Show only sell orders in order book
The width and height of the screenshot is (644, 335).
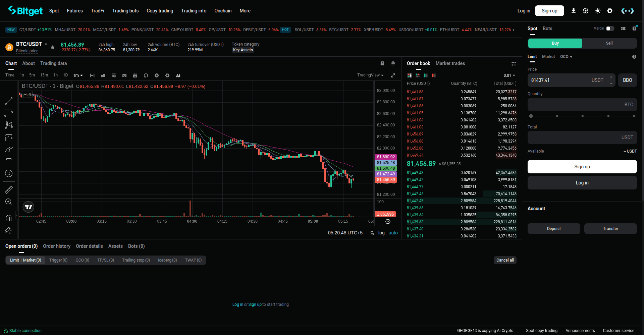[434, 75]
